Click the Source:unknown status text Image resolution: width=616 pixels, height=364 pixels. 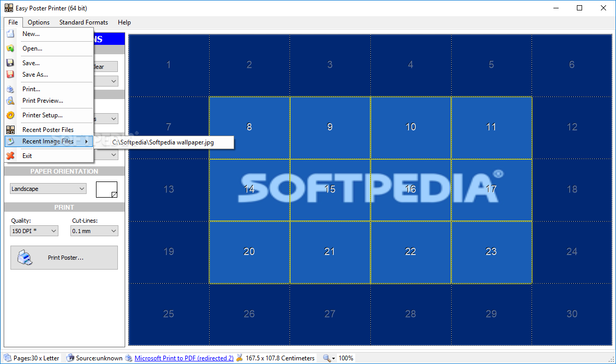pos(99,358)
